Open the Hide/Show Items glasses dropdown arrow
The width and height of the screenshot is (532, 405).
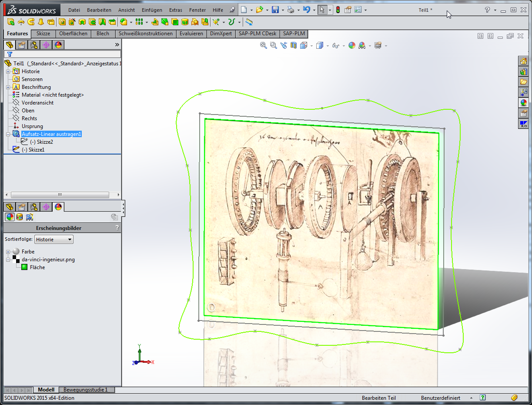[x=344, y=46]
